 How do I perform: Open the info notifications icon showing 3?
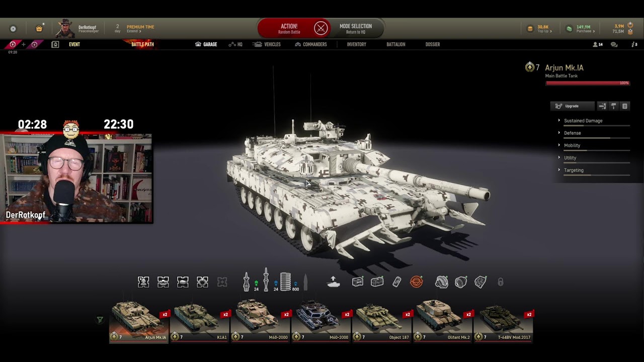tap(634, 44)
